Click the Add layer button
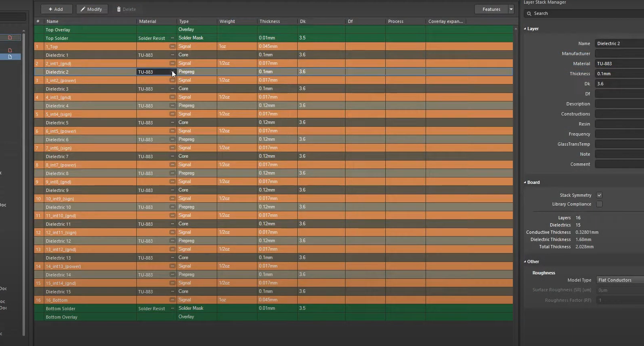The image size is (644, 346). pyautogui.click(x=56, y=9)
